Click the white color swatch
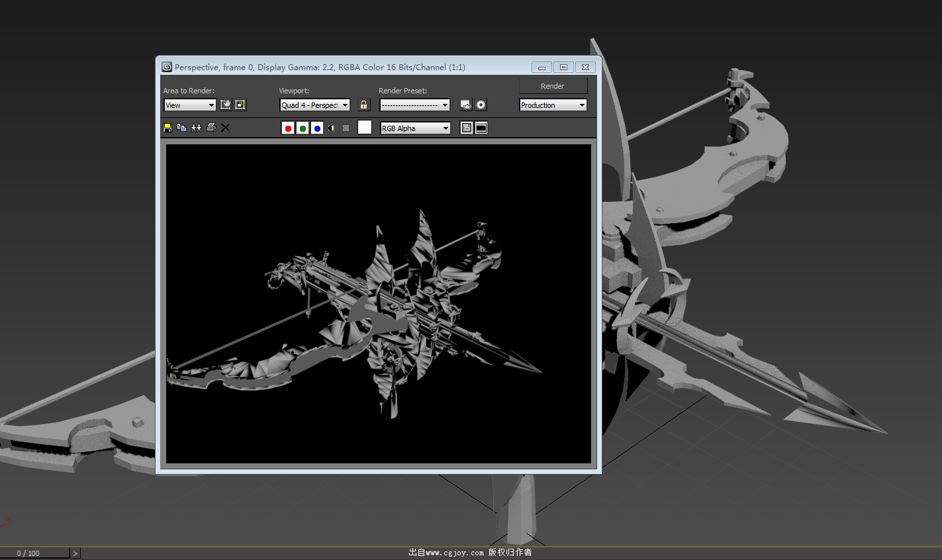The width and height of the screenshot is (942, 560). [x=365, y=128]
